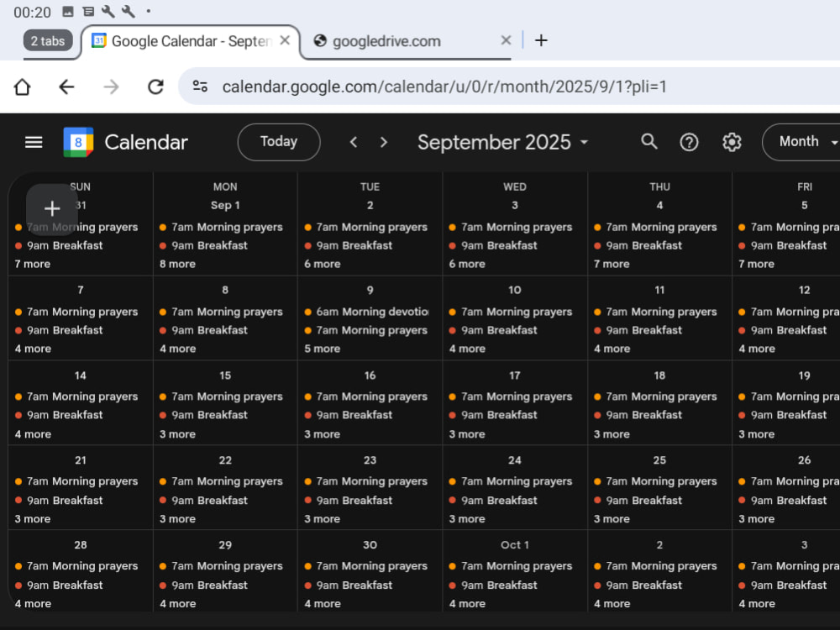Open the 2 tabs group chip

tap(48, 40)
